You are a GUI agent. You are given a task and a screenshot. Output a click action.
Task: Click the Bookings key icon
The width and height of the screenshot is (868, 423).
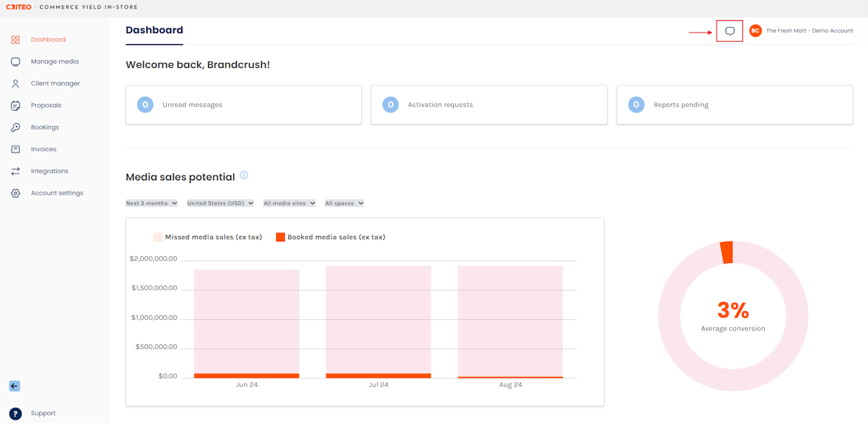pyautogui.click(x=16, y=127)
